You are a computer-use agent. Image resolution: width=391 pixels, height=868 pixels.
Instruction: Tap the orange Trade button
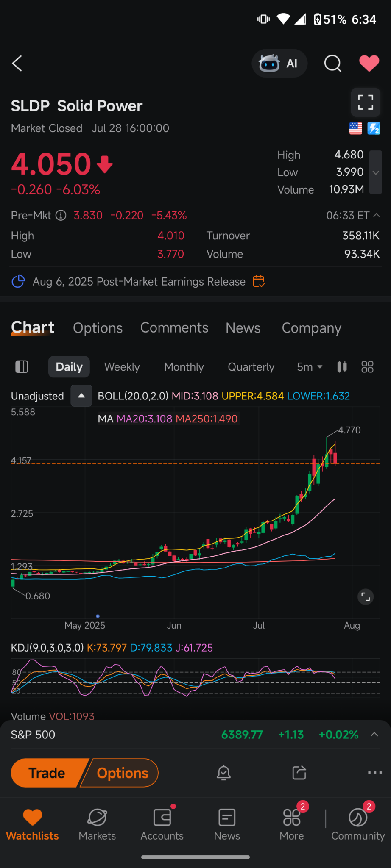tap(47, 773)
